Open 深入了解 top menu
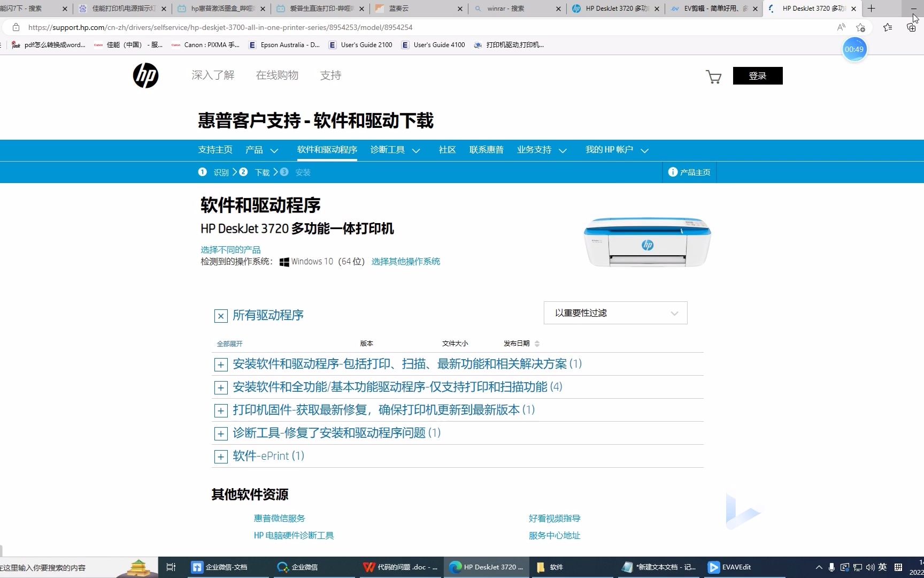 tap(213, 75)
